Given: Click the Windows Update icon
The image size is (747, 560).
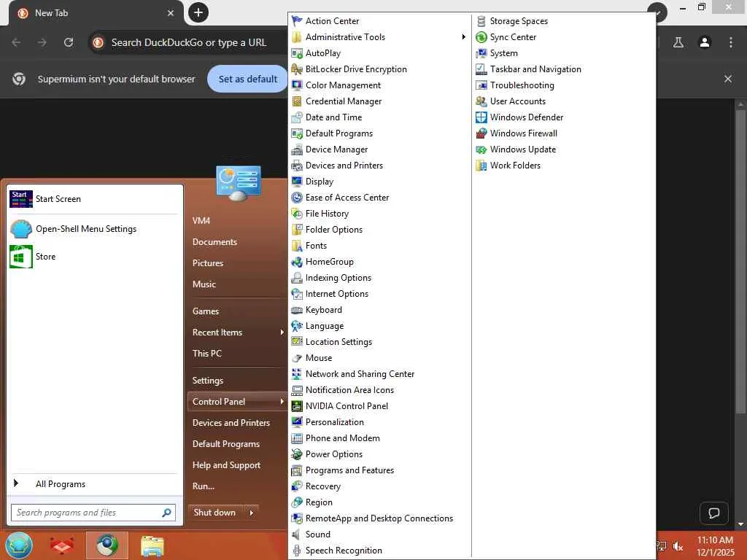Looking at the screenshot, I should tap(481, 149).
